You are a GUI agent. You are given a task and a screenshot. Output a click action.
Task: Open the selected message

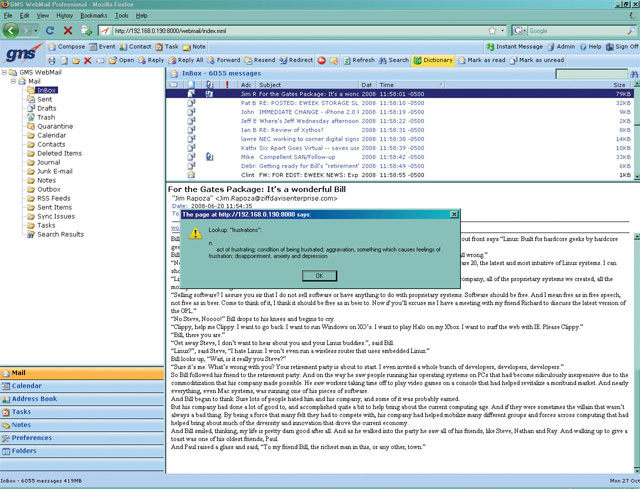coord(122,60)
